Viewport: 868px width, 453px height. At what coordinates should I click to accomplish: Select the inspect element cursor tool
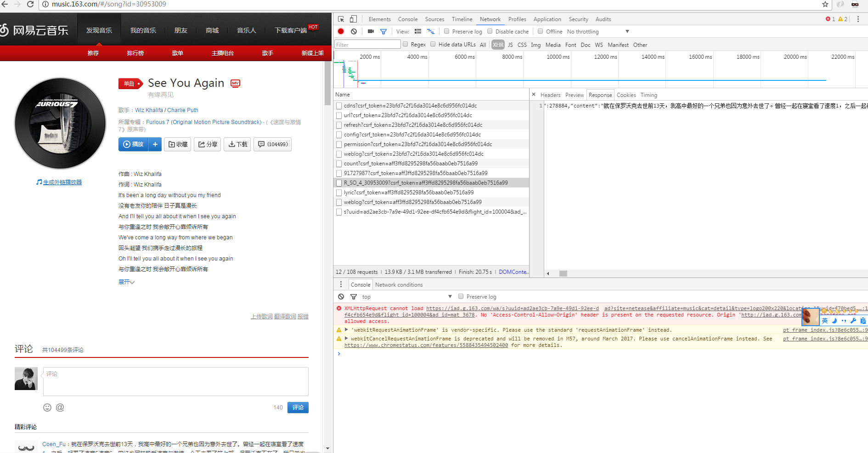(341, 19)
